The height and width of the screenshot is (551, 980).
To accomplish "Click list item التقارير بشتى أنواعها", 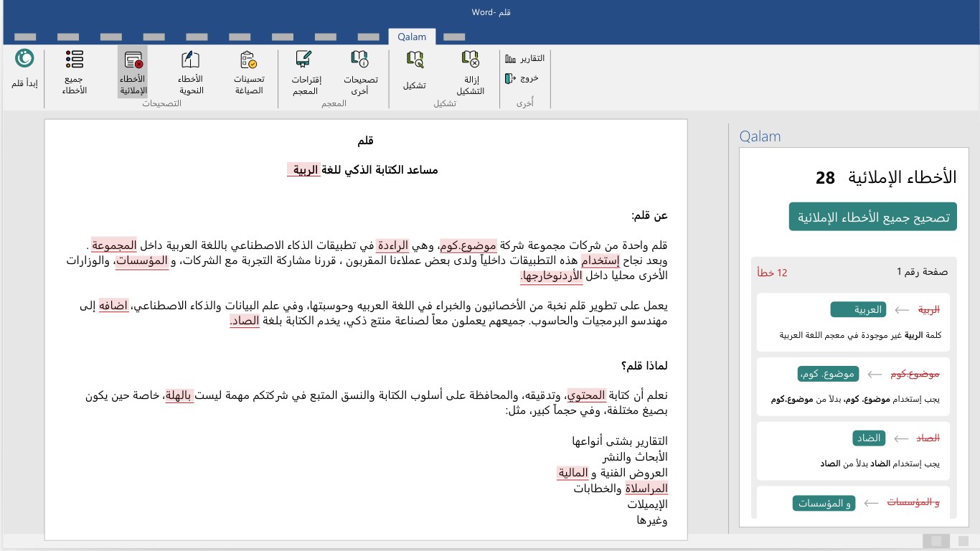I will click(620, 441).
